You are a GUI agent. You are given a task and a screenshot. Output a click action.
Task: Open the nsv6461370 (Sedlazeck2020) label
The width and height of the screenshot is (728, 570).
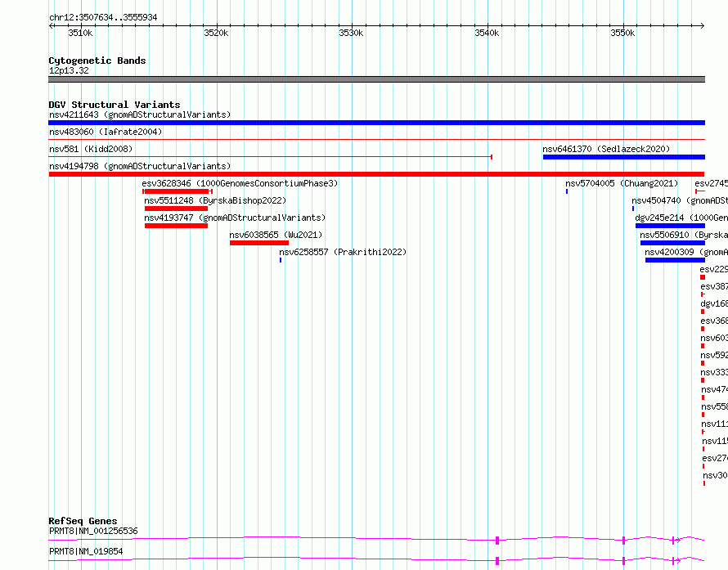pos(606,149)
